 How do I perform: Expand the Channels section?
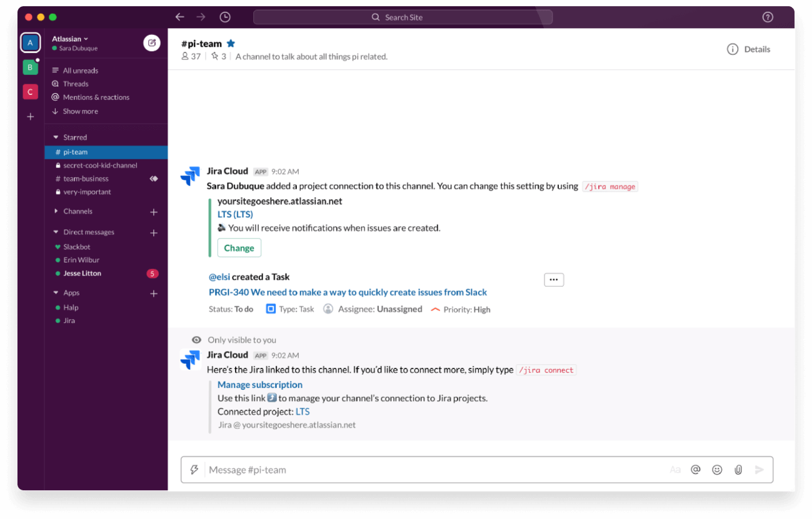coord(56,211)
